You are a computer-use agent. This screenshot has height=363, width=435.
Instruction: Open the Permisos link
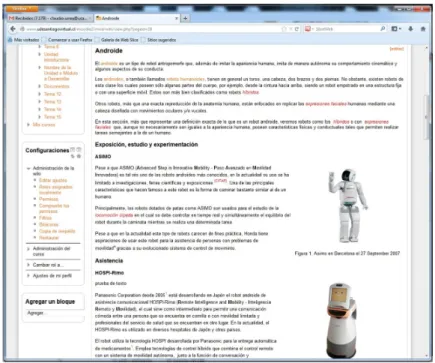click(x=49, y=199)
